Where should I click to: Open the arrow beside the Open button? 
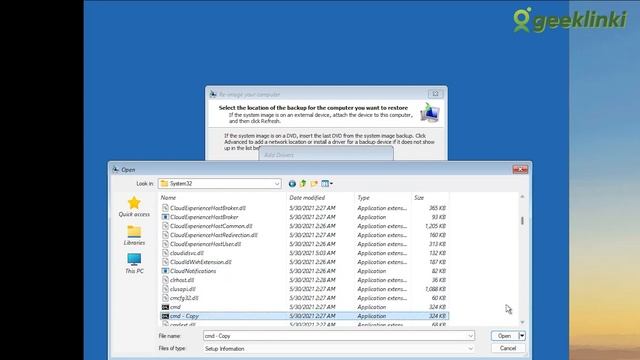[x=522, y=336]
